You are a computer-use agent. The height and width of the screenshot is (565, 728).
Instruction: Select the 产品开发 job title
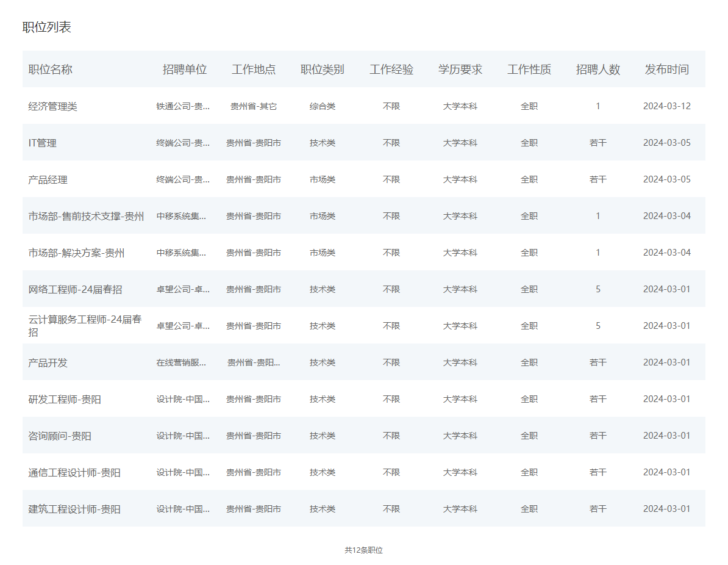(48, 362)
